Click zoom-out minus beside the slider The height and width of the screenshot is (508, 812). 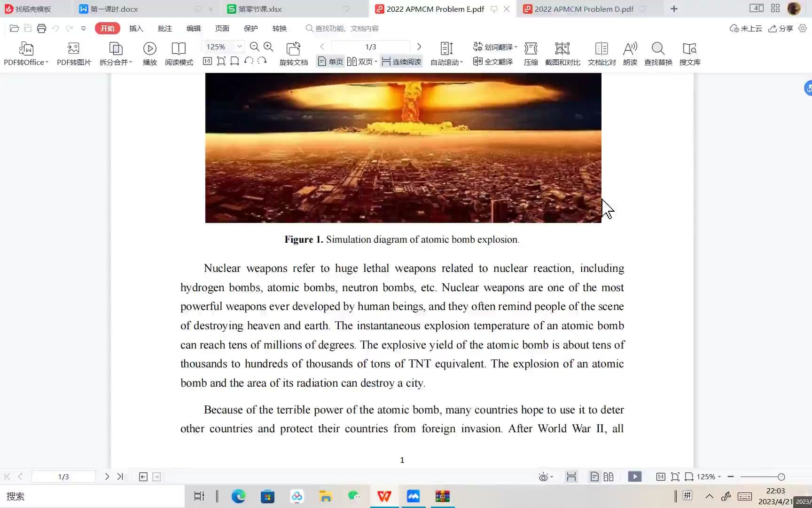(731, 476)
